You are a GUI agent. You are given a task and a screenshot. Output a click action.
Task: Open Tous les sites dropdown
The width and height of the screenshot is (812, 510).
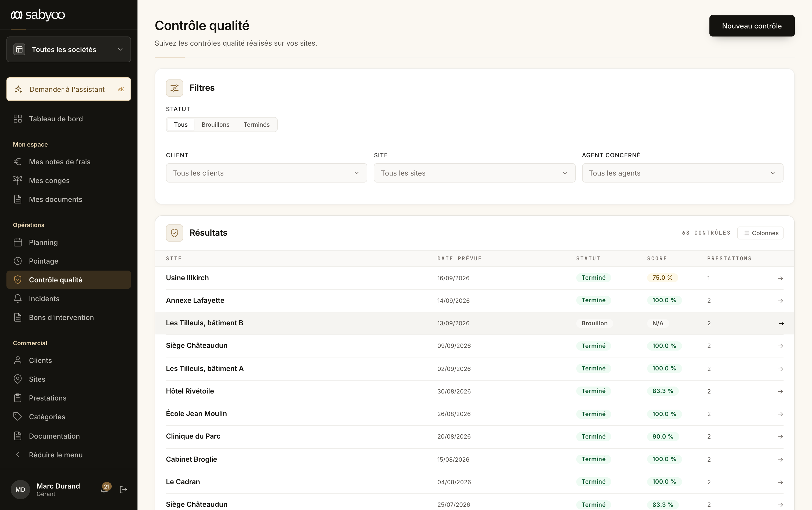pyautogui.click(x=474, y=173)
